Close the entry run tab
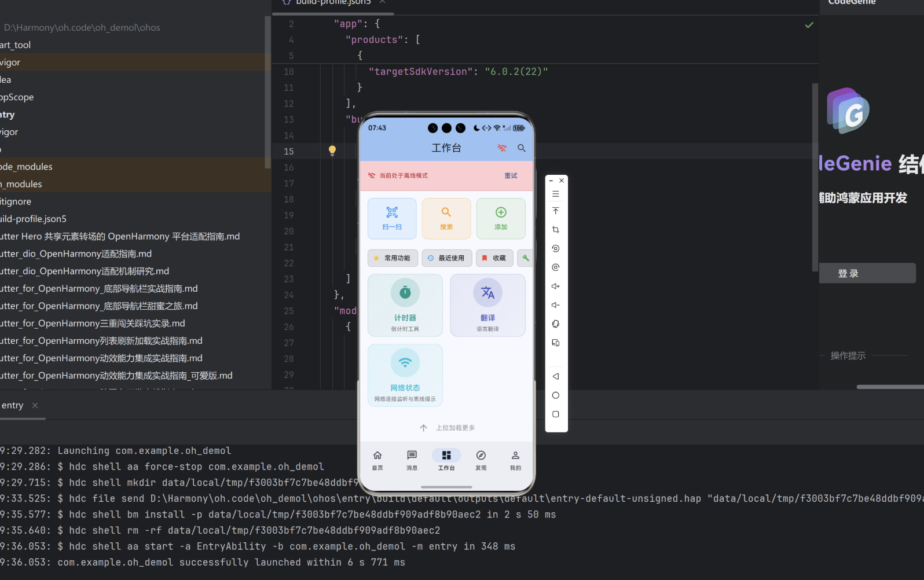Screen dimensions: 924x580 pos(35,405)
